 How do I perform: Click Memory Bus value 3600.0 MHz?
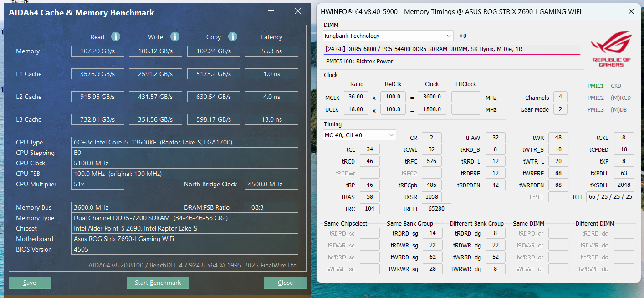97,207
